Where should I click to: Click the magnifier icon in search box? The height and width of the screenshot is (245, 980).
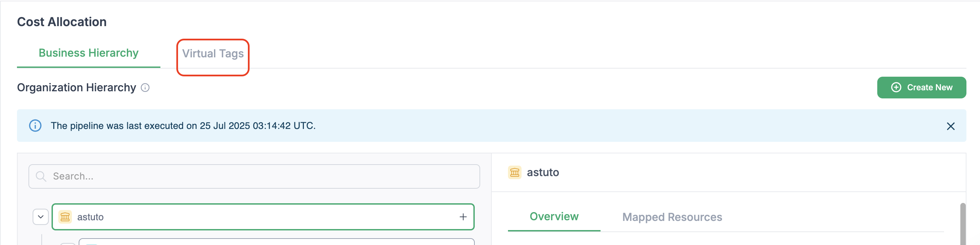[41, 176]
